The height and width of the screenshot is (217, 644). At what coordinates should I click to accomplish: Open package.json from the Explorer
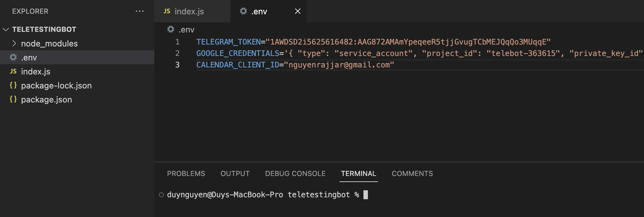coord(46,99)
